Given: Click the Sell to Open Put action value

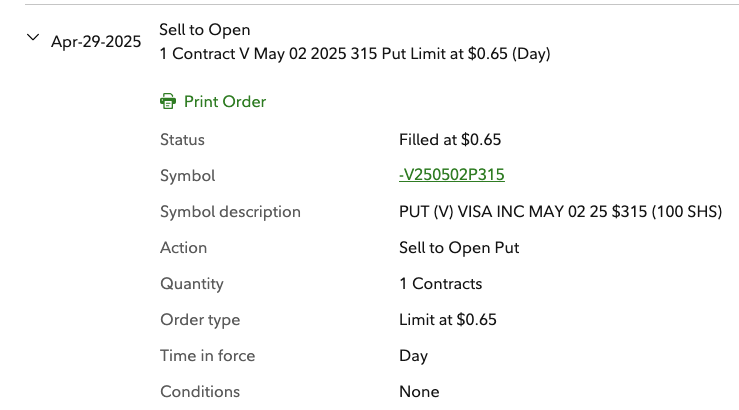Looking at the screenshot, I should [459, 248].
